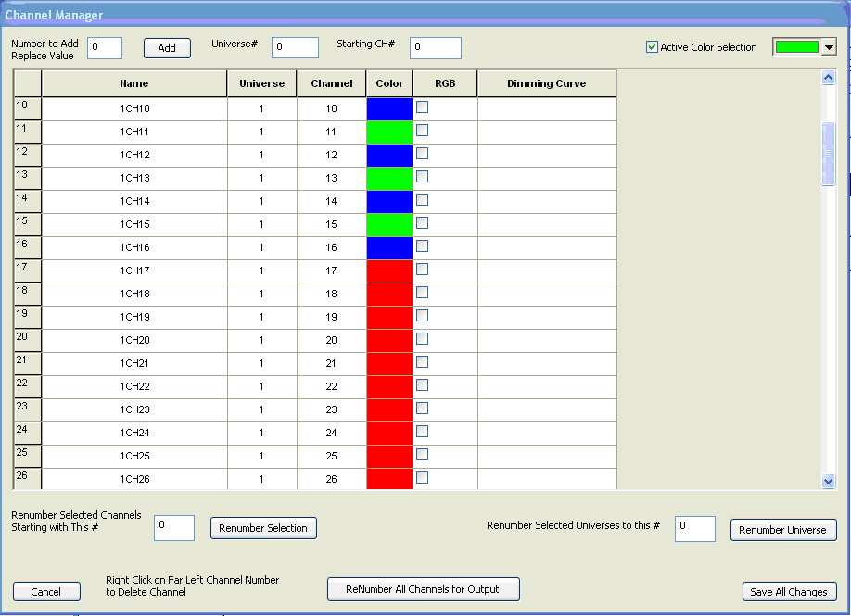Viewport: 851px width, 616px height.
Task: Tick the RGB checkbox for 1CH20
Action: [422, 338]
